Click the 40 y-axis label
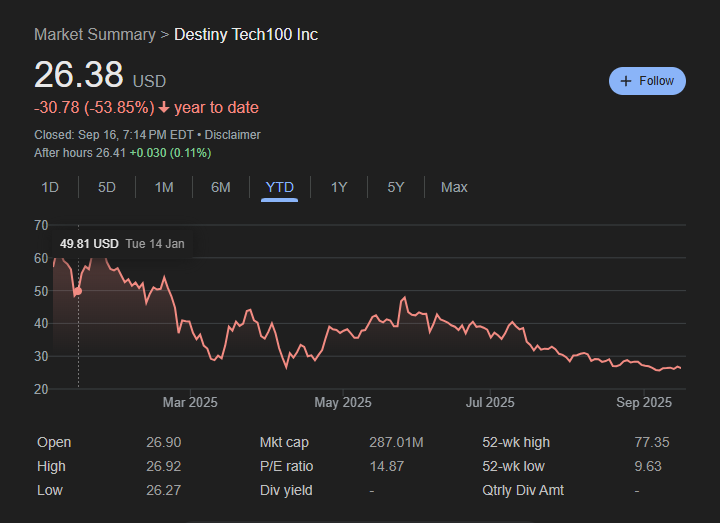Image resolution: width=720 pixels, height=523 pixels. point(41,324)
